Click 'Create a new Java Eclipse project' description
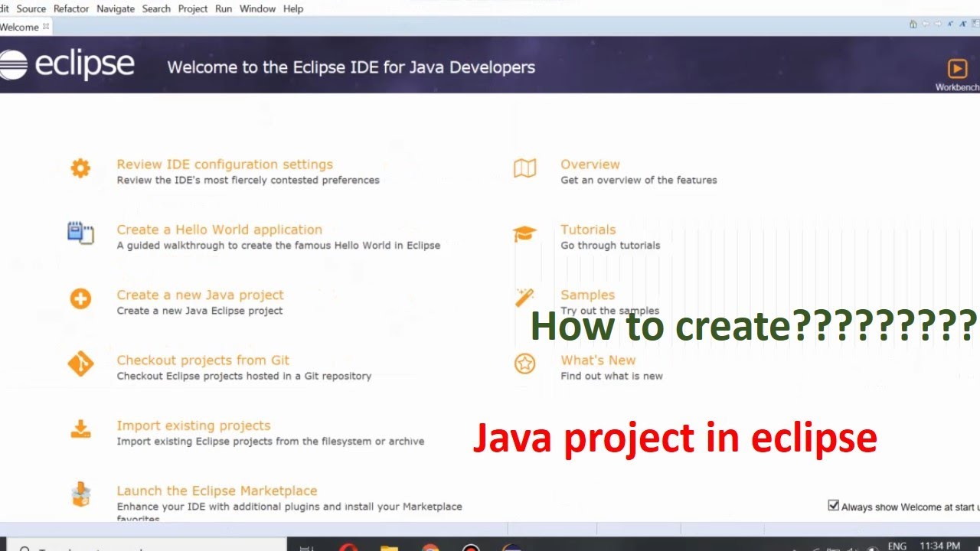The height and width of the screenshot is (551, 980). [200, 311]
